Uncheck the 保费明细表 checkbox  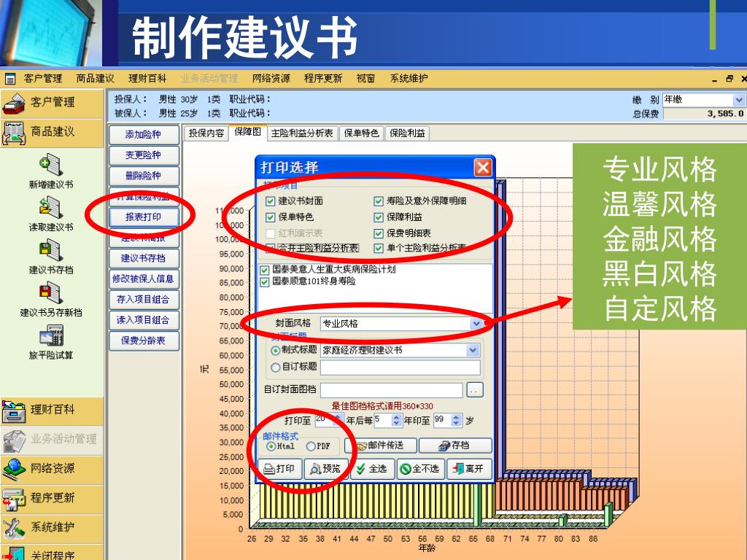[379, 233]
